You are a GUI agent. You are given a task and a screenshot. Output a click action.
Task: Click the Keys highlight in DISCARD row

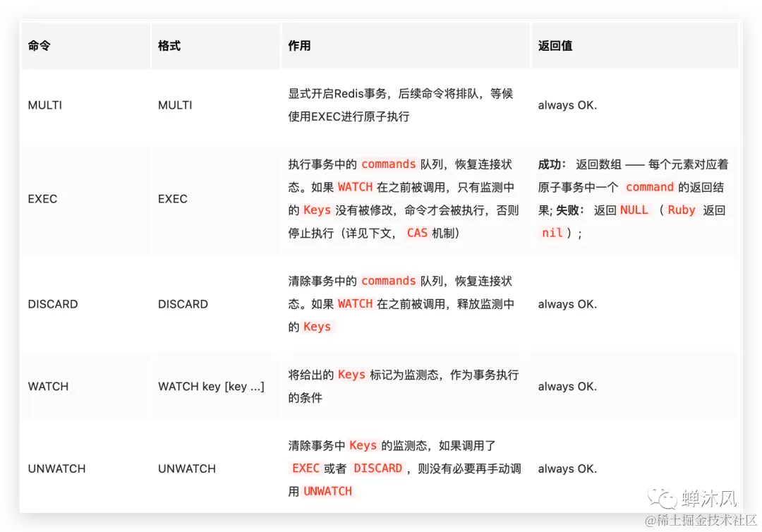[x=317, y=327]
